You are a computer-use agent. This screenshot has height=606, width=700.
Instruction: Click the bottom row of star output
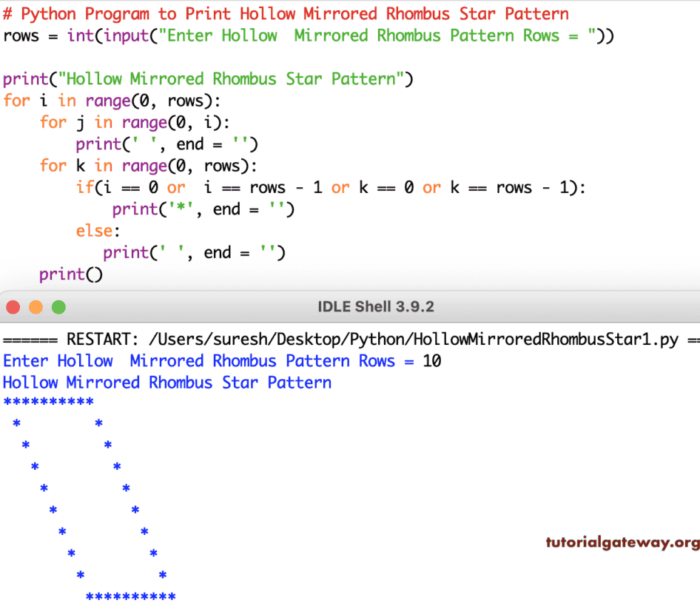129,596
